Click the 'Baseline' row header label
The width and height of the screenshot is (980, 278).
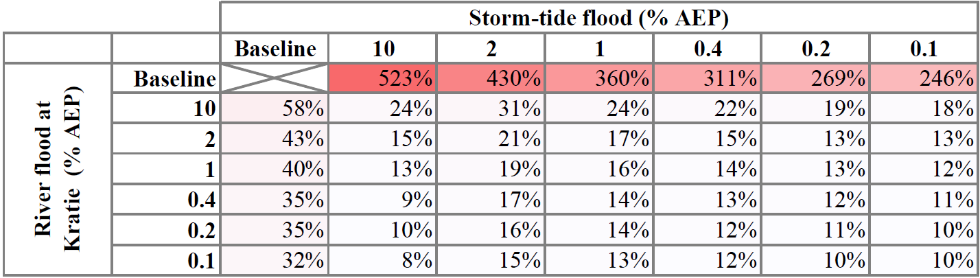[x=175, y=80]
